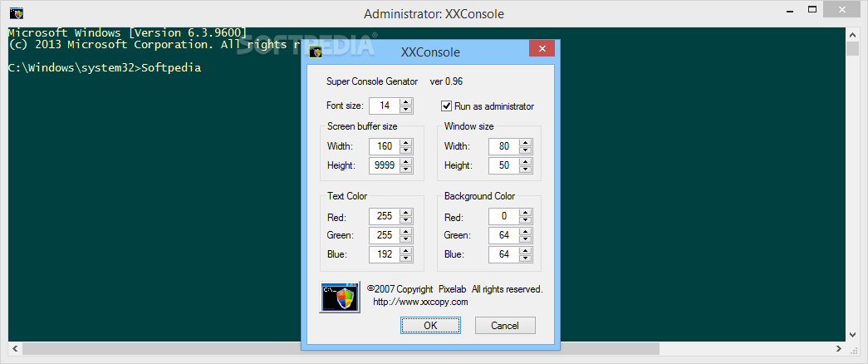Increase Window size Height
The image size is (868, 364).
coord(526,162)
